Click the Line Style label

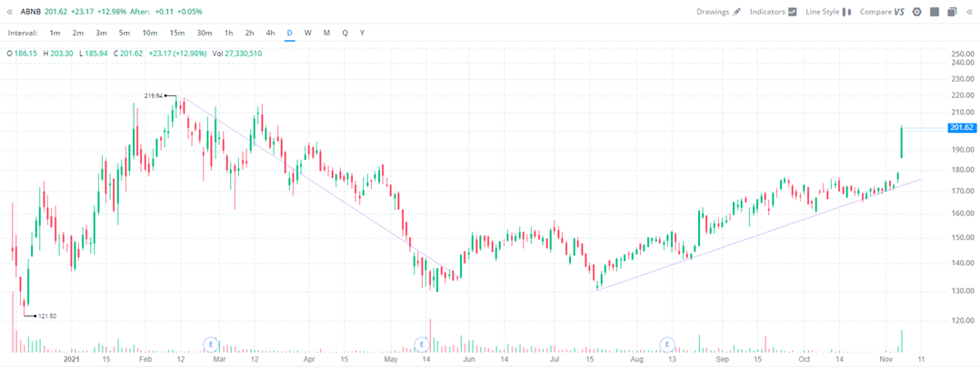coord(823,11)
